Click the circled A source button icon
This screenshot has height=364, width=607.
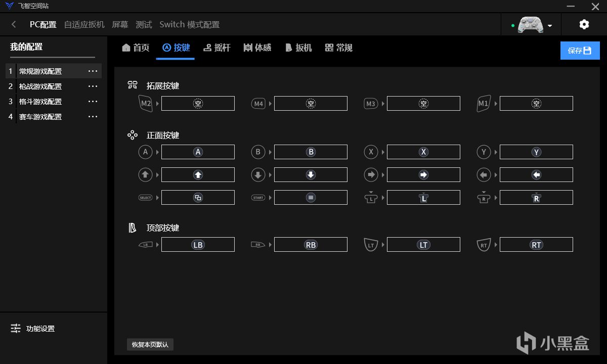pos(146,152)
